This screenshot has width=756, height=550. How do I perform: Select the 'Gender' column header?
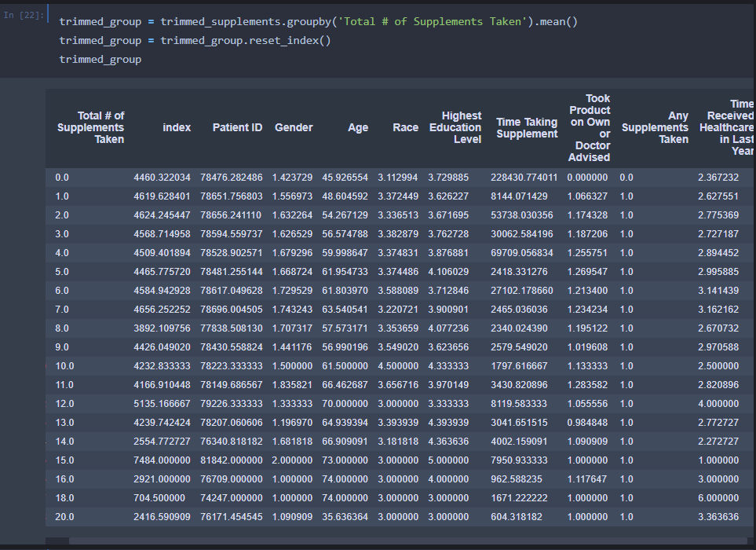tap(294, 127)
